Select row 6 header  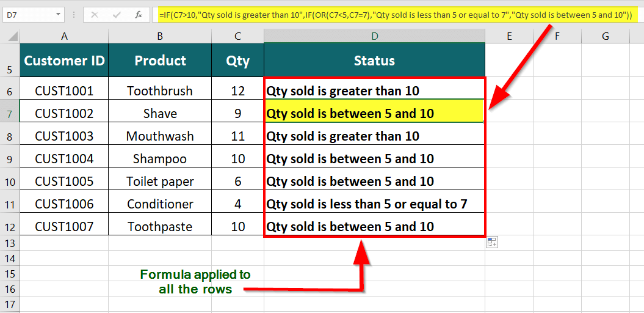tap(10, 88)
